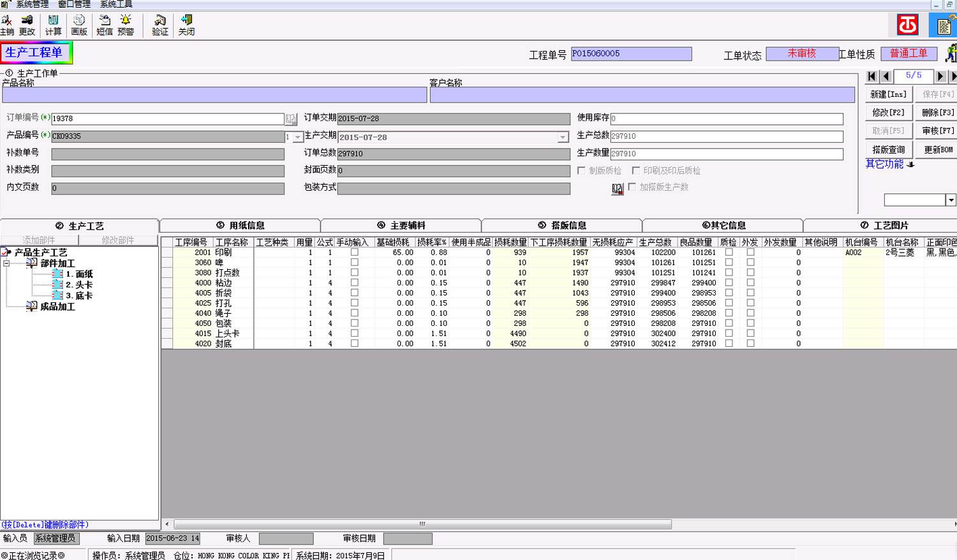The width and height of the screenshot is (957, 560).
Task: Check 外发 box in the 包装 row
Action: [x=750, y=323]
